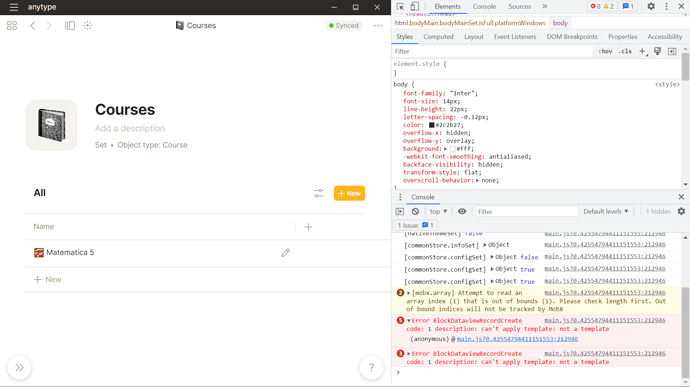Collapse the first BlockDataviewRecordCreate error
Viewport: 690px width, 387px height.
click(408, 321)
